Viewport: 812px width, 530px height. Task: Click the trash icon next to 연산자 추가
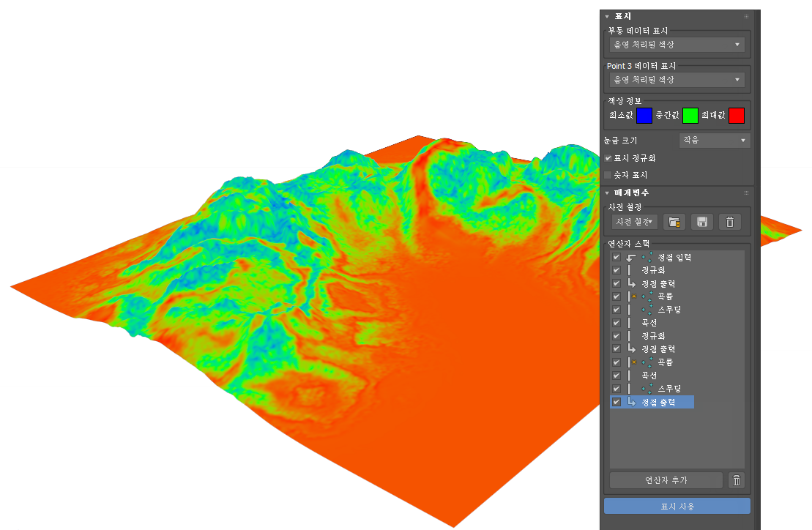coord(737,480)
